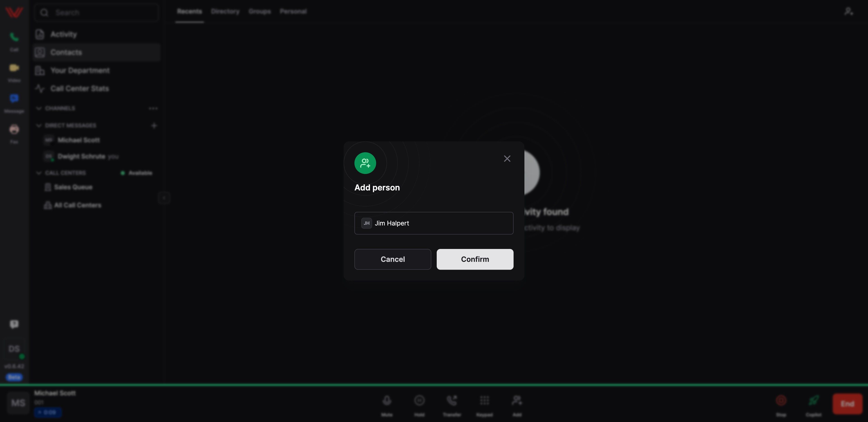Confirm adding Jim Halpert

click(475, 259)
